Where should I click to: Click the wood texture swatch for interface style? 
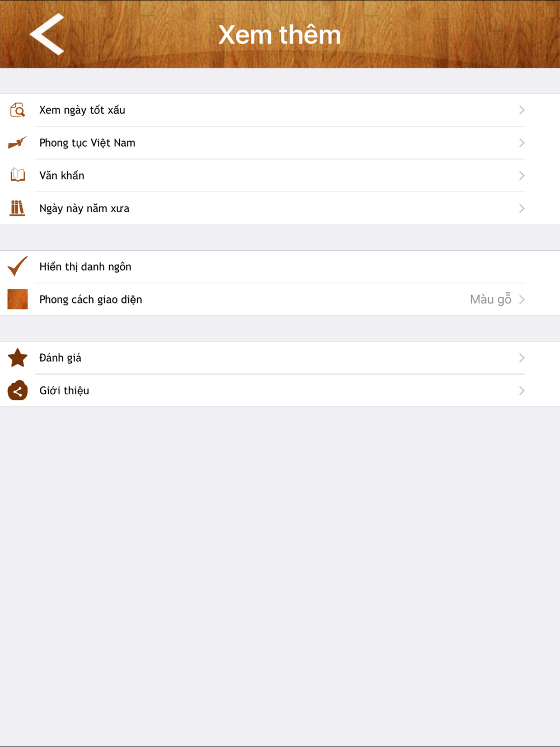[17, 299]
